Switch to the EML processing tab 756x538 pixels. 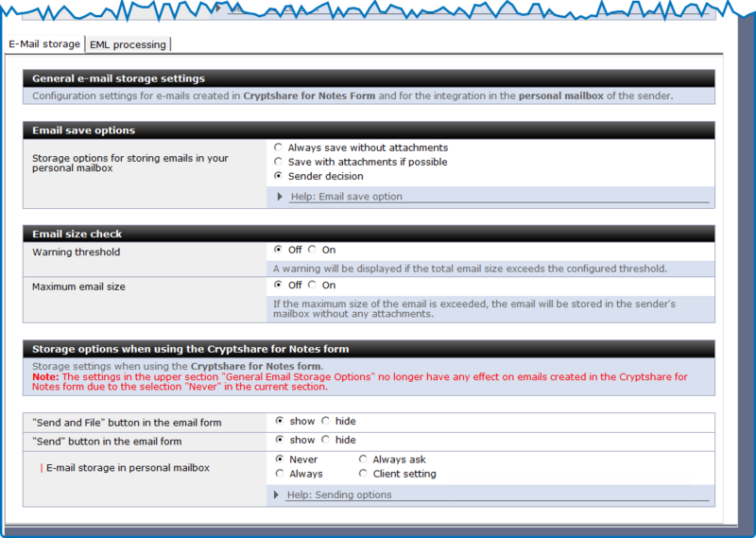tap(128, 44)
